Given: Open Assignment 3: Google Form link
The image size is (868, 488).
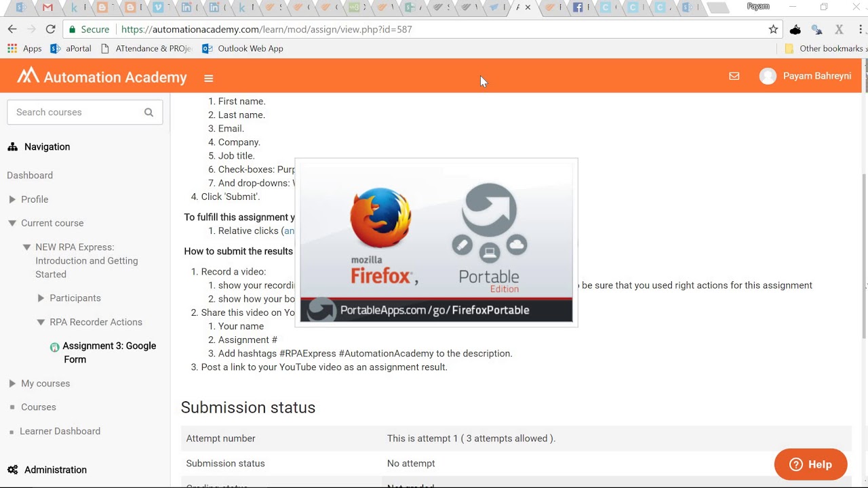Looking at the screenshot, I should 109,352.
